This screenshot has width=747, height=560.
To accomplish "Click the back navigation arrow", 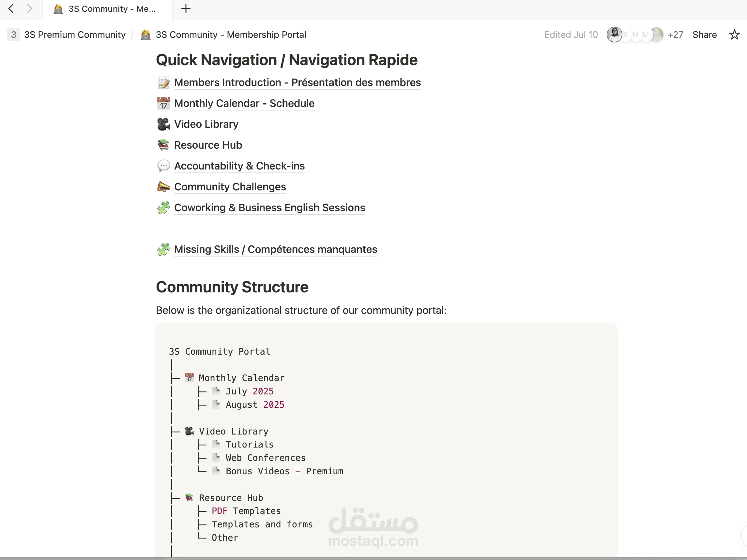I will click(11, 9).
